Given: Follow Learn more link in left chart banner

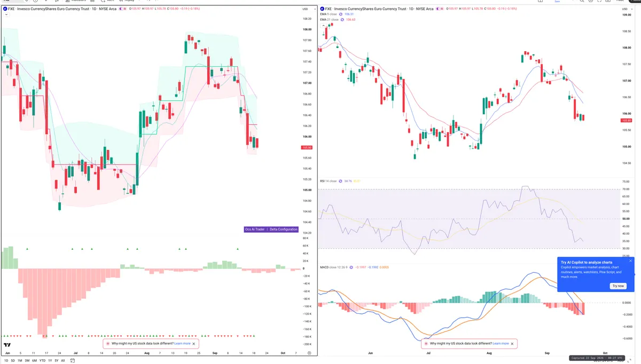Looking at the screenshot, I should [x=182, y=344].
